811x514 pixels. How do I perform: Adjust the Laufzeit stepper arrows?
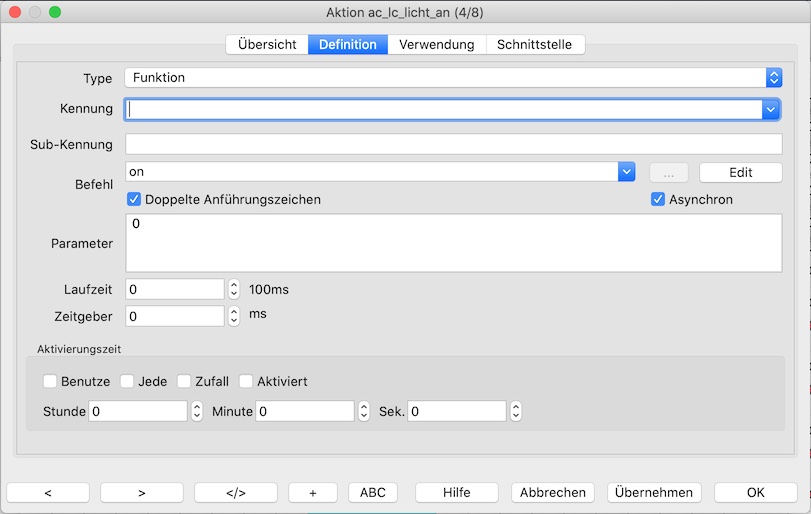point(234,289)
